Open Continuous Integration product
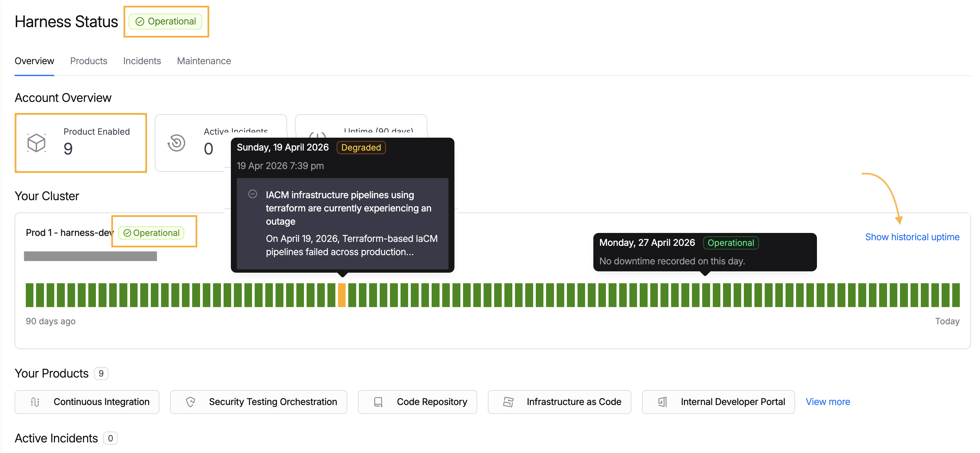 click(x=87, y=402)
